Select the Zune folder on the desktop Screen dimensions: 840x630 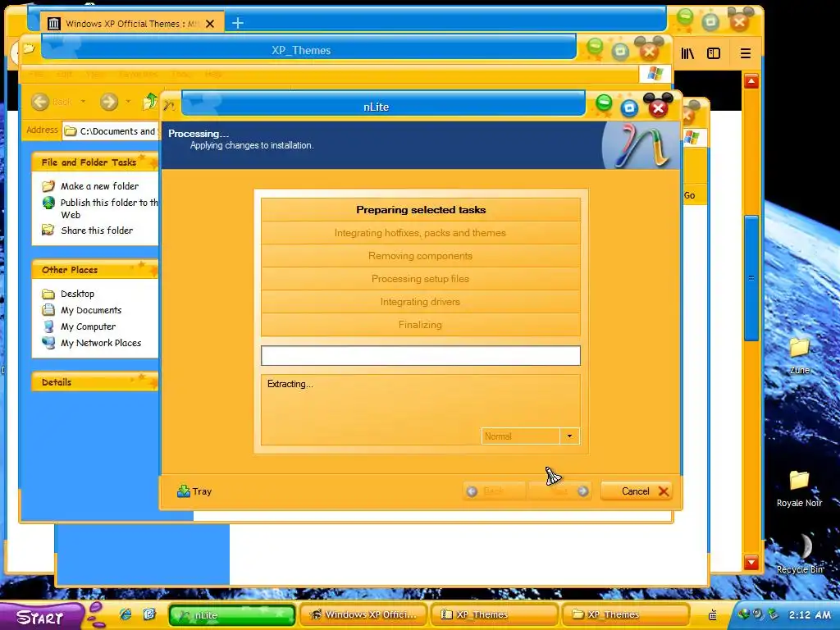[x=799, y=356]
